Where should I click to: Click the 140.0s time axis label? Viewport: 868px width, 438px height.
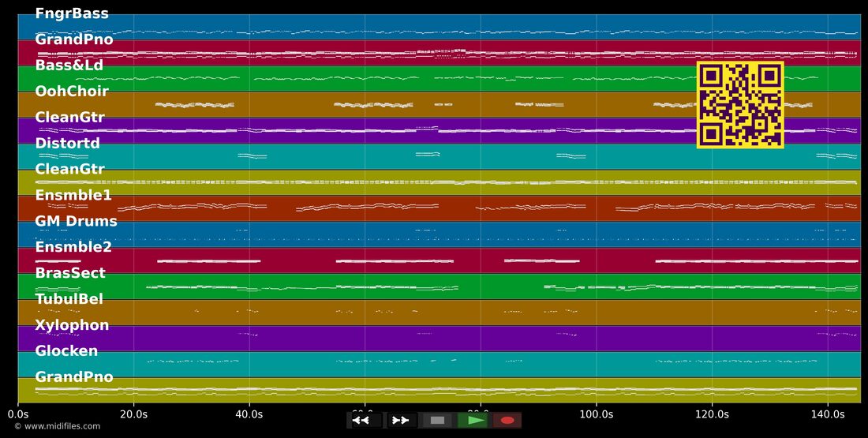click(828, 414)
